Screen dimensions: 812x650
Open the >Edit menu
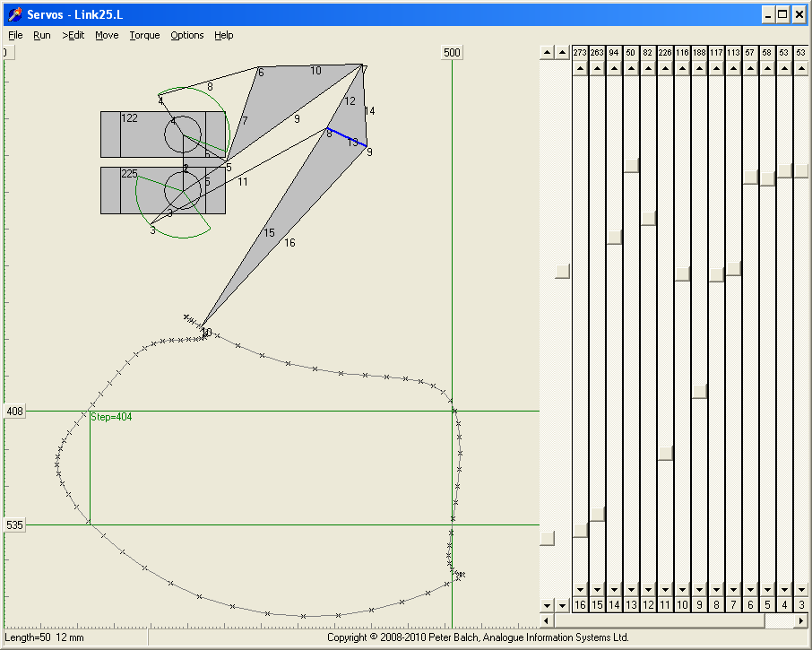tap(73, 35)
